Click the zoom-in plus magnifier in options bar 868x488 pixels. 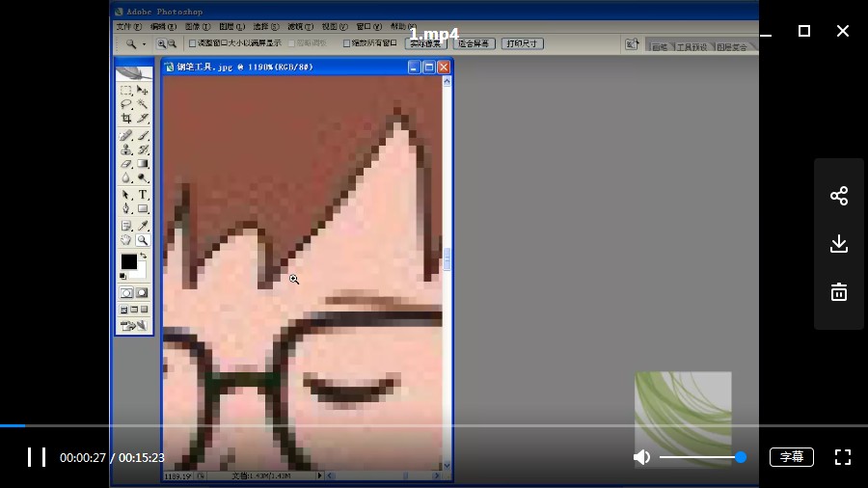pos(161,43)
